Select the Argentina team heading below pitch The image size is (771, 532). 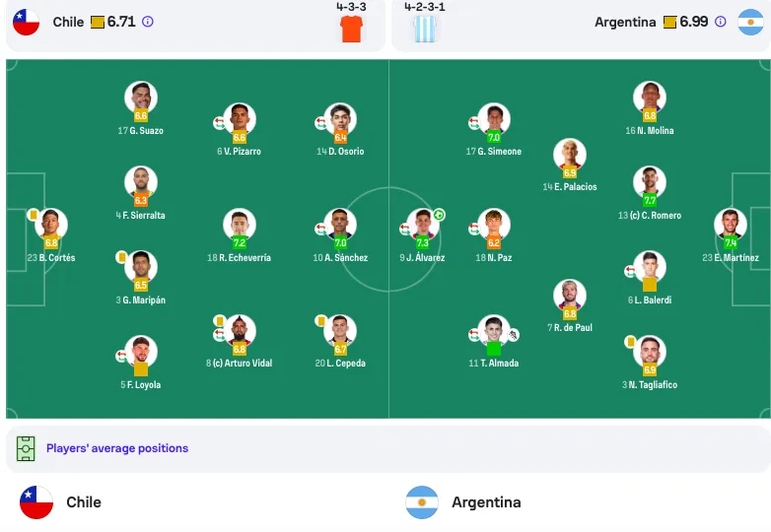[x=486, y=502]
